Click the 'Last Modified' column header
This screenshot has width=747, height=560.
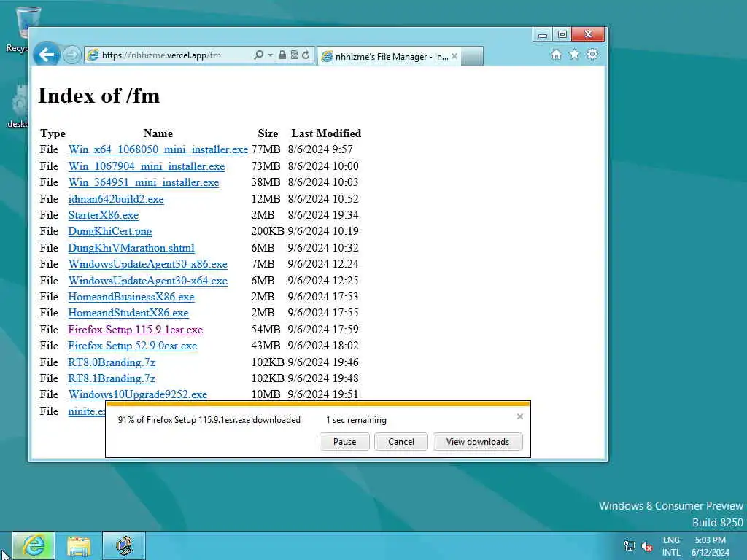click(x=326, y=133)
